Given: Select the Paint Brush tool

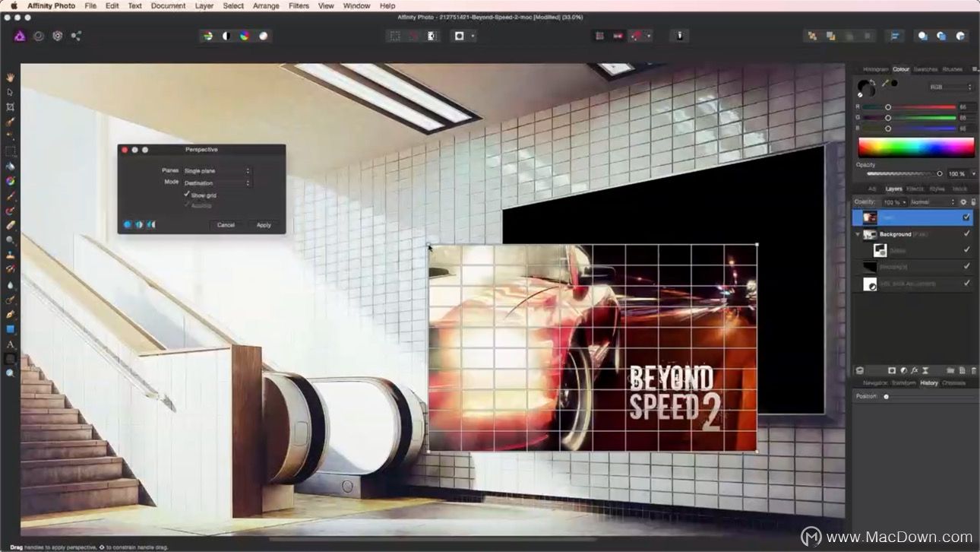Looking at the screenshot, I should coord(10,195).
